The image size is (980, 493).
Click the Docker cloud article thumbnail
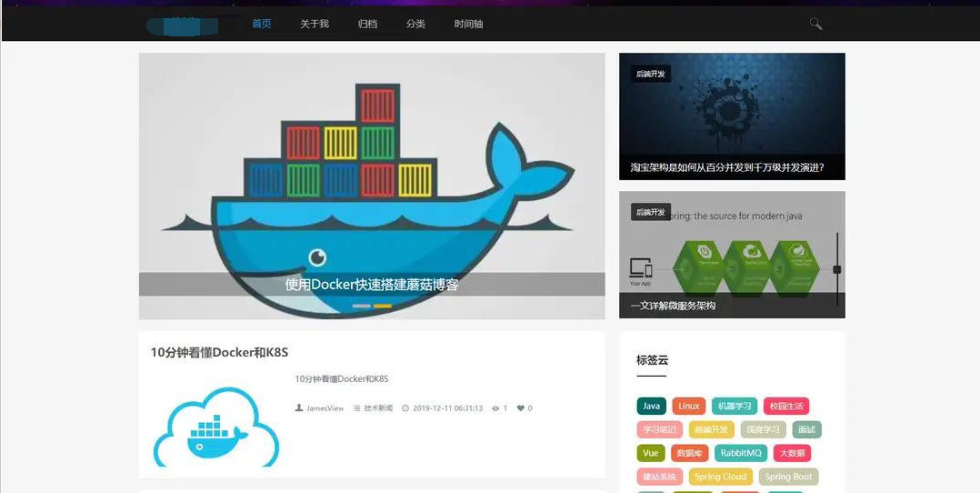point(216,426)
